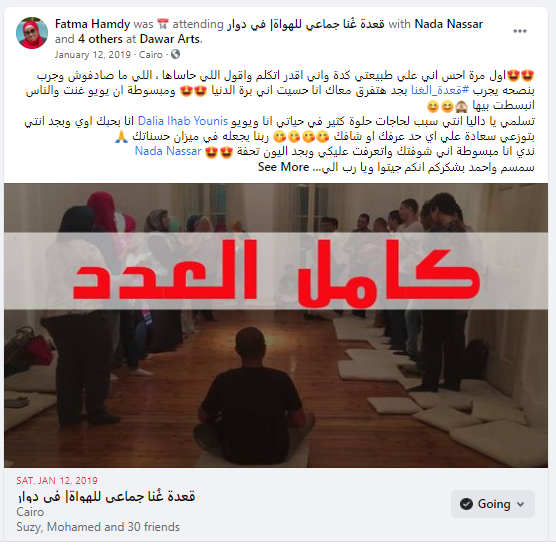The image size is (556, 545).
Task: Click the قعدة_الغنا# hashtag
Action: 440,90
